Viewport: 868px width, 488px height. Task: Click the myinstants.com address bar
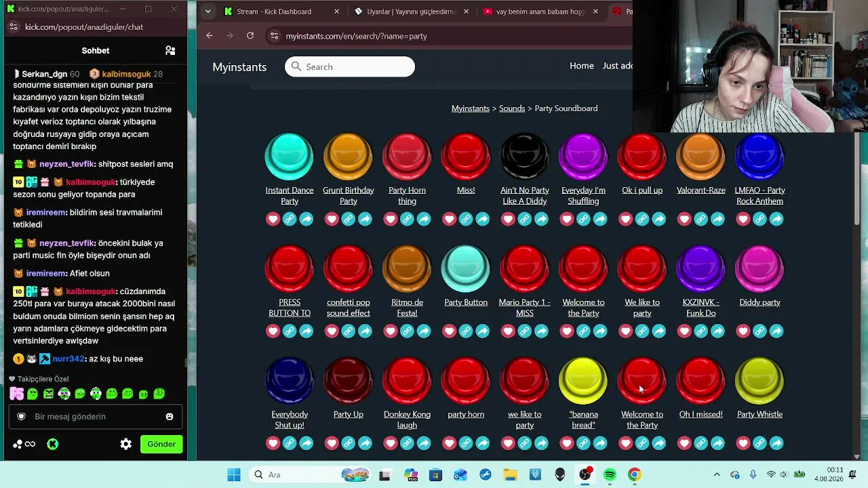click(x=448, y=36)
